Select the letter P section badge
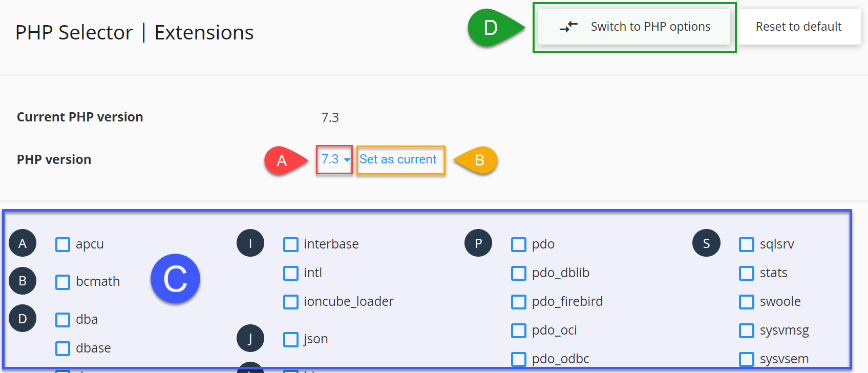868x373 pixels. [x=478, y=243]
